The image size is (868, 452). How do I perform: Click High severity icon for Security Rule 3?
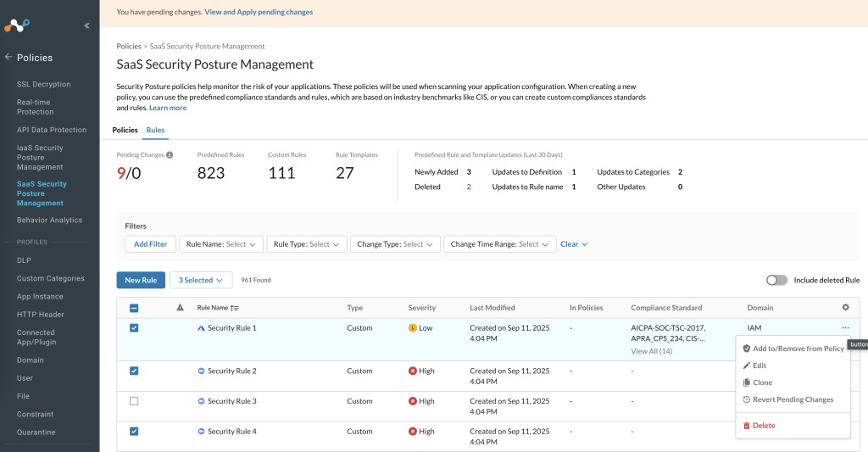[x=413, y=401]
